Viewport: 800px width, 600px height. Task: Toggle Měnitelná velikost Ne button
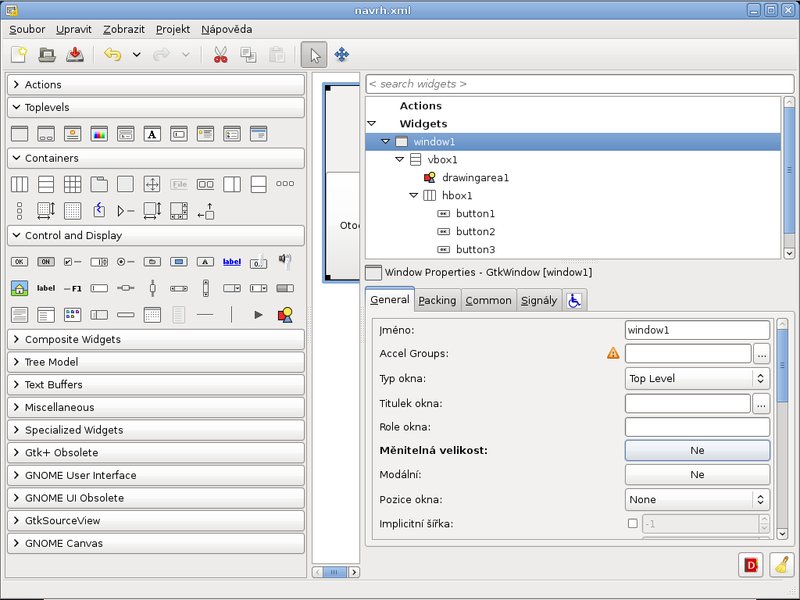pos(697,451)
